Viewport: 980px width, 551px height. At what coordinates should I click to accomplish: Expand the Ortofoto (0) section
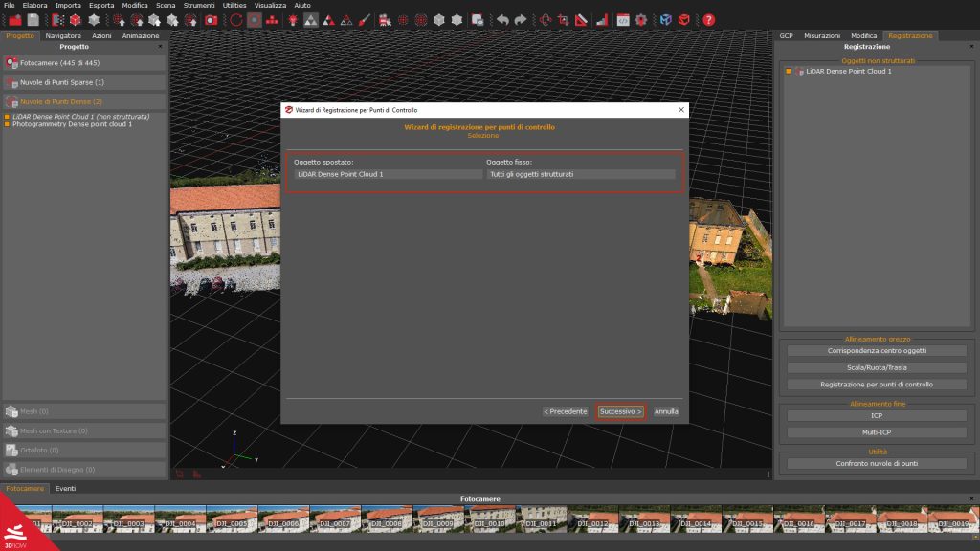click(84, 451)
